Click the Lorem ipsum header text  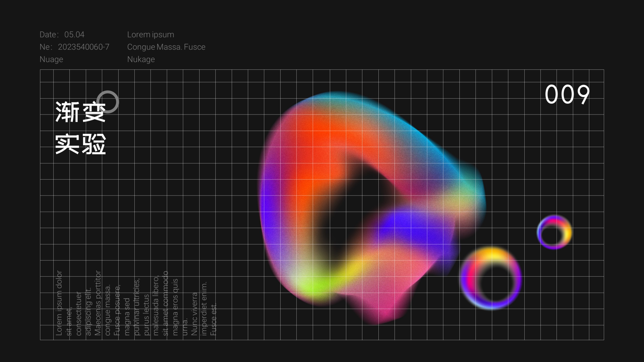coord(151,35)
